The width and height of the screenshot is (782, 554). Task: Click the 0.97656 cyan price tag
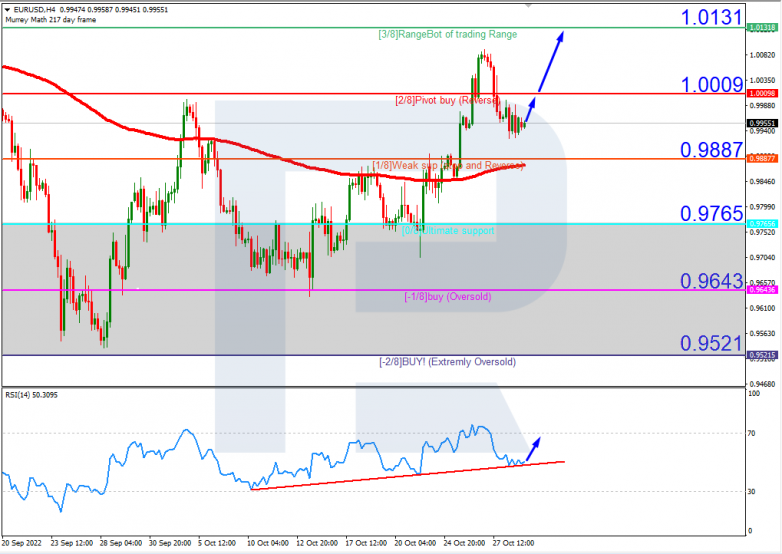(x=763, y=224)
